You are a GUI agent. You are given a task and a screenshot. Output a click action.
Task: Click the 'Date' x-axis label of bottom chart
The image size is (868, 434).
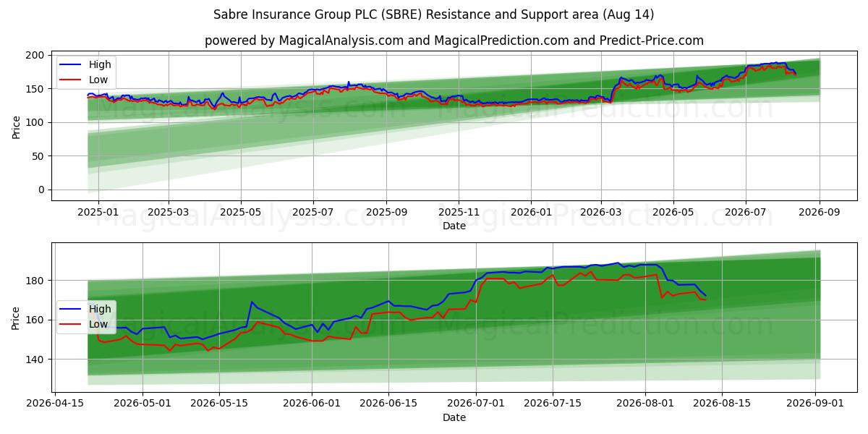pyautogui.click(x=454, y=418)
